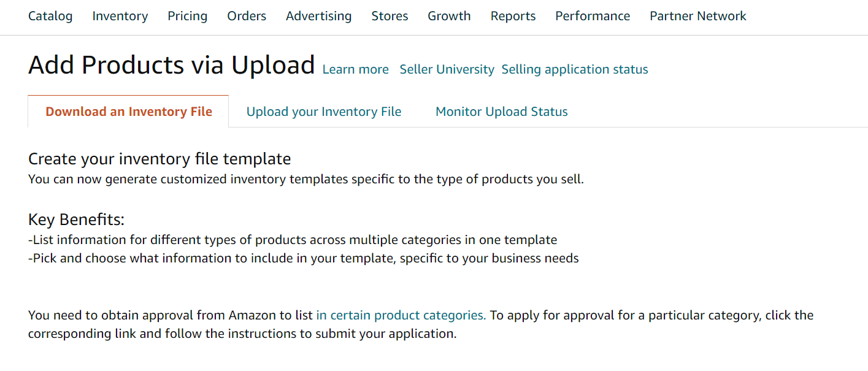Open the Orders menu
Viewport: 868px width, 371px height.
(247, 17)
